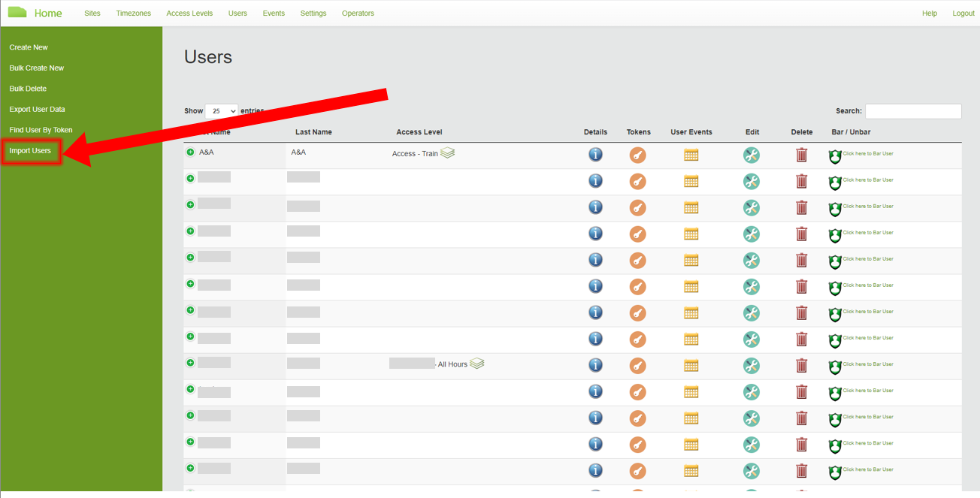This screenshot has height=498, width=980.
Task: Select Export User Data in sidebar
Action: coord(38,109)
